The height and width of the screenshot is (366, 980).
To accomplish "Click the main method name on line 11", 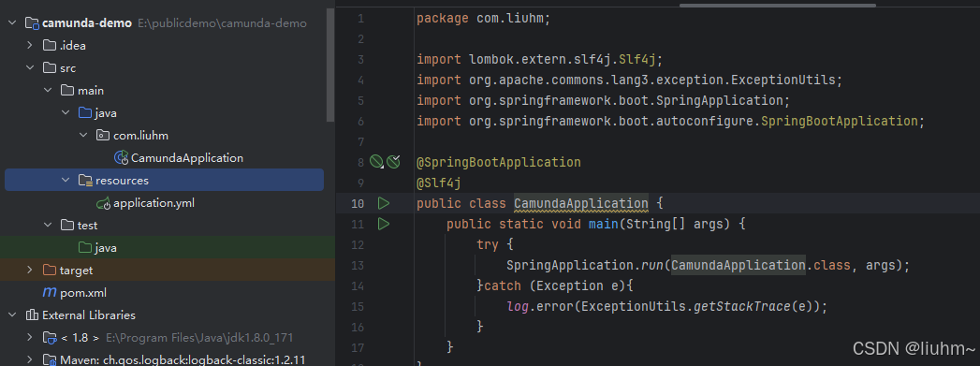I will click(x=603, y=225).
